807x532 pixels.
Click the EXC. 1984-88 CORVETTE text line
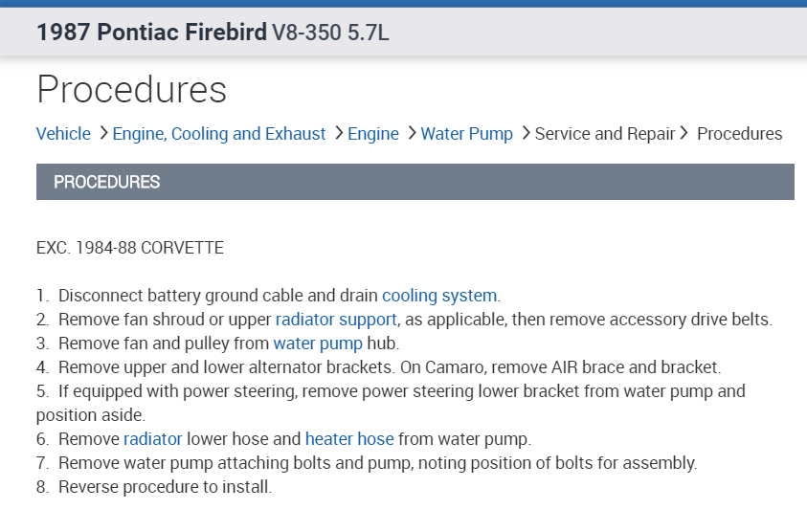point(129,248)
